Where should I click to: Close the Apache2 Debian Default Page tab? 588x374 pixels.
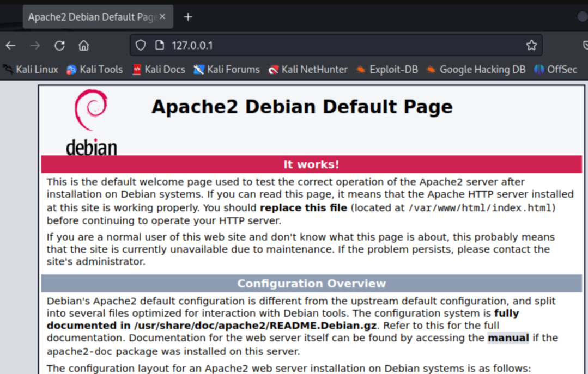(162, 17)
